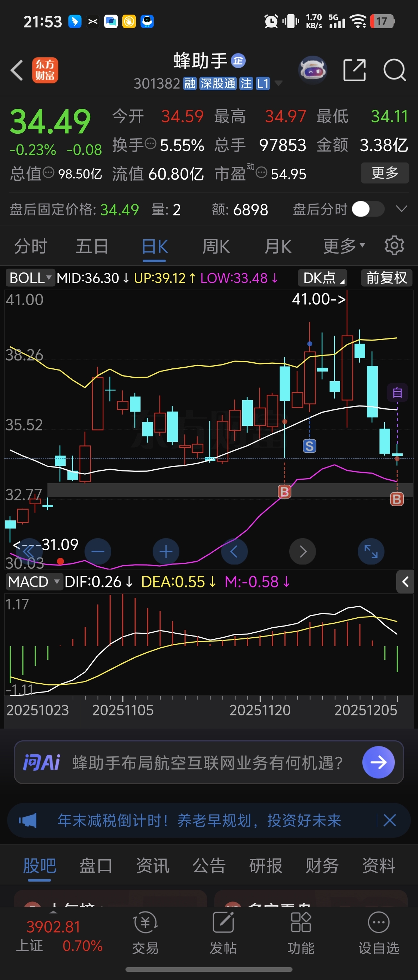Open 发帖 post composer
Viewport: 418px width, 980px height.
(x=223, y=933)
